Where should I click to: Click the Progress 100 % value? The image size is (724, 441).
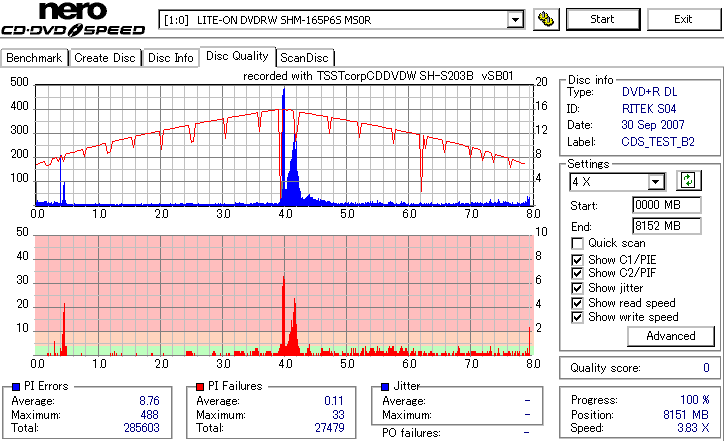click(694, 400)
